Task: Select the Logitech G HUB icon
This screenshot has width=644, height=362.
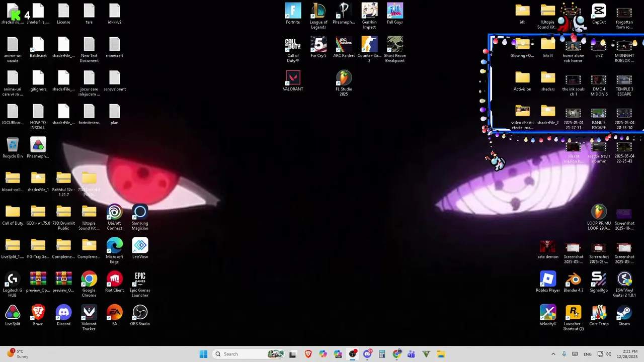Action: click(x=13, y=285)
